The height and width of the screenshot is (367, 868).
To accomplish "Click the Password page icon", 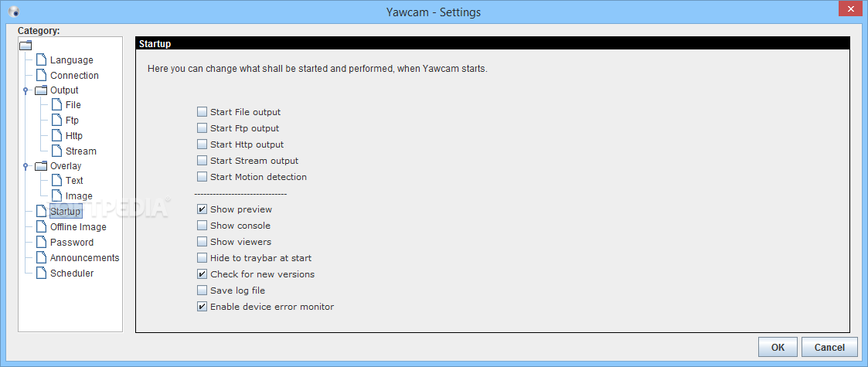I will click(41, 242).
